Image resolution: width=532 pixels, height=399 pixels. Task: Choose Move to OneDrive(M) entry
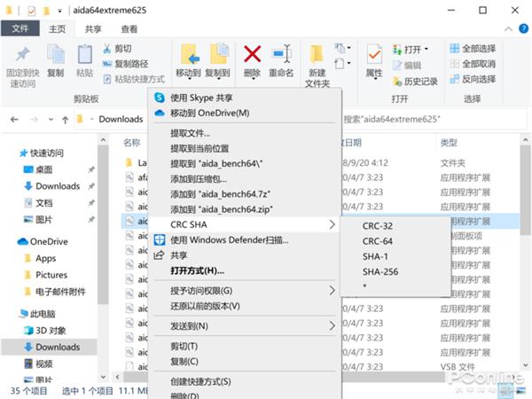coord(245,113)
